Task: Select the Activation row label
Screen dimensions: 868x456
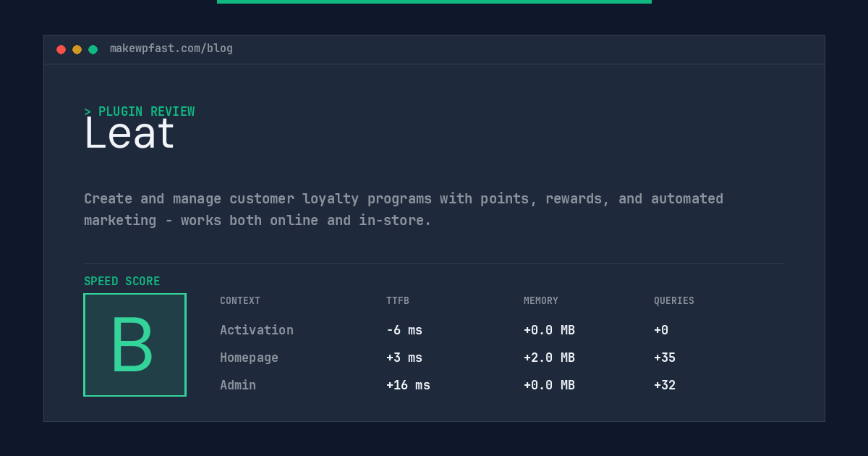Action: tap(257, 330)
